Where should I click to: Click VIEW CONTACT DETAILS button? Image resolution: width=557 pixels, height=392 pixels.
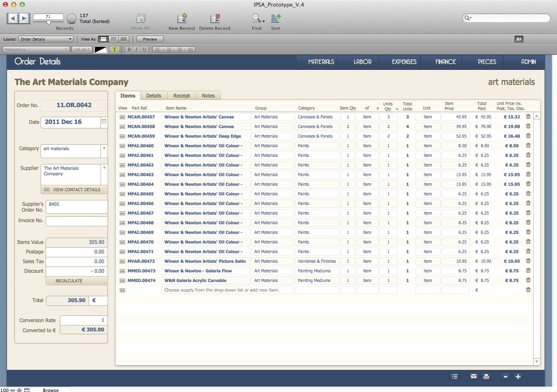point(74,190)
